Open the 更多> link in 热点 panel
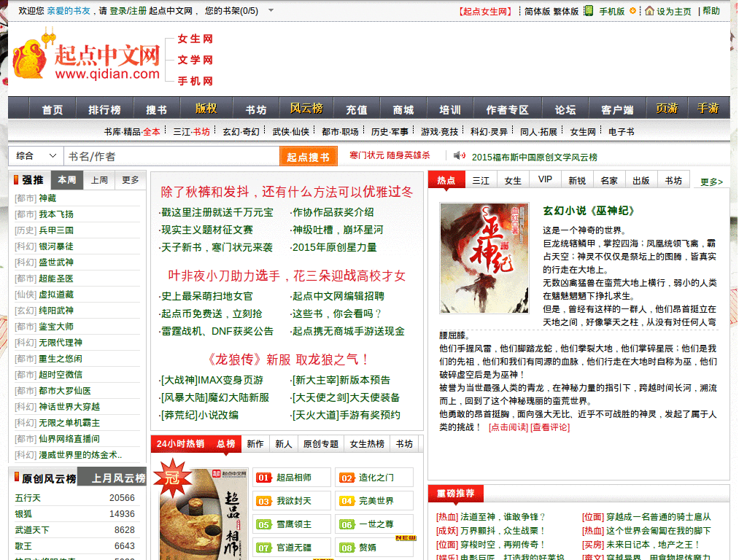This screenshot has height=560, width=747. click(x=711, y=182)
